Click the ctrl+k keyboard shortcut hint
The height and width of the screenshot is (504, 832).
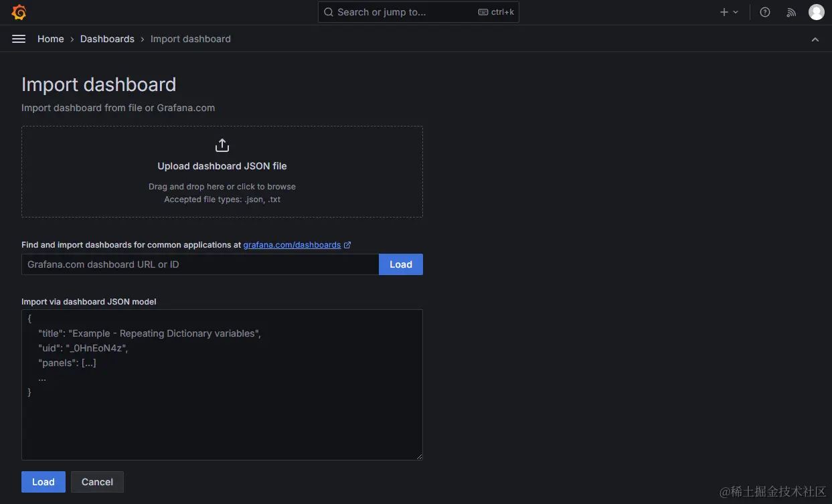click(x=496, y=12)
